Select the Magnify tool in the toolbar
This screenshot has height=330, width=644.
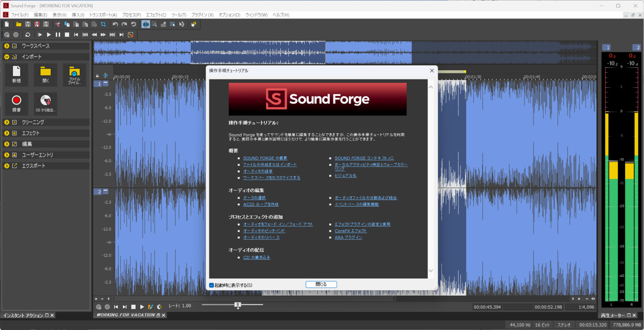(154, 24)
